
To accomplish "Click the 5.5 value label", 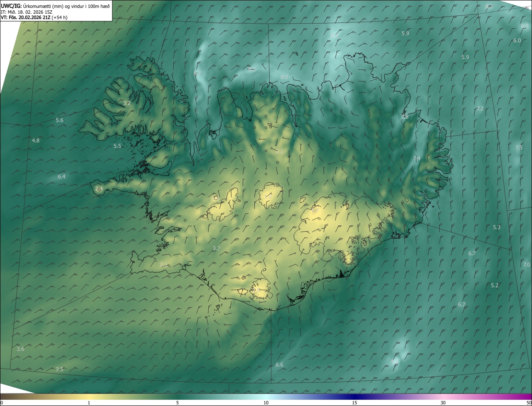I will pos(117,146).
